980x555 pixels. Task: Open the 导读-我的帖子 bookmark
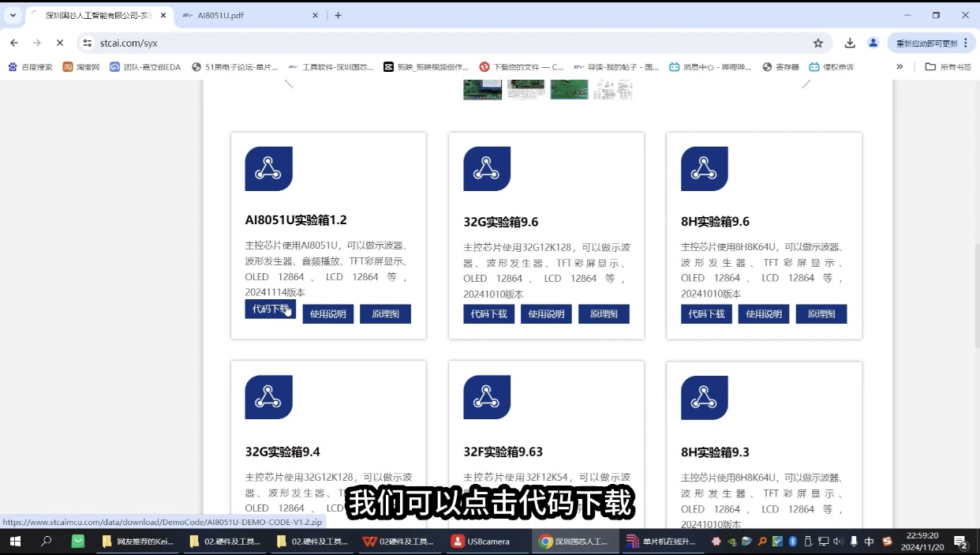pyautogui.click(x=616, y=67)
